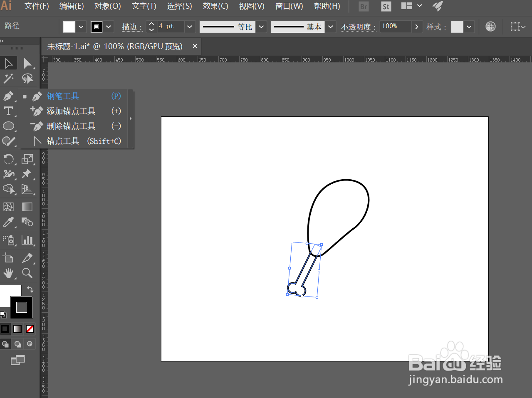Image resolution: width=532 pixels, height=398 pixels.
Task: Open the fill color dropdown arrow
Action: click(81, 27)
